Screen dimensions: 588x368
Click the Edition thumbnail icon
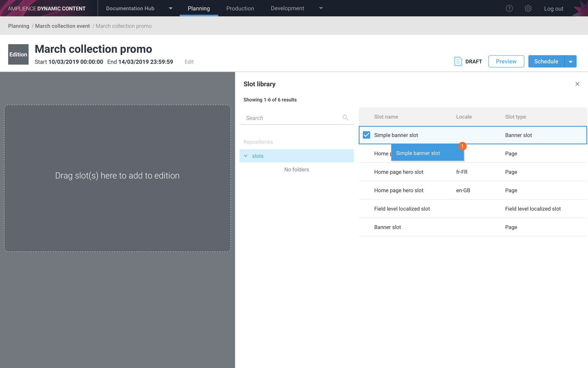[18, 54]
